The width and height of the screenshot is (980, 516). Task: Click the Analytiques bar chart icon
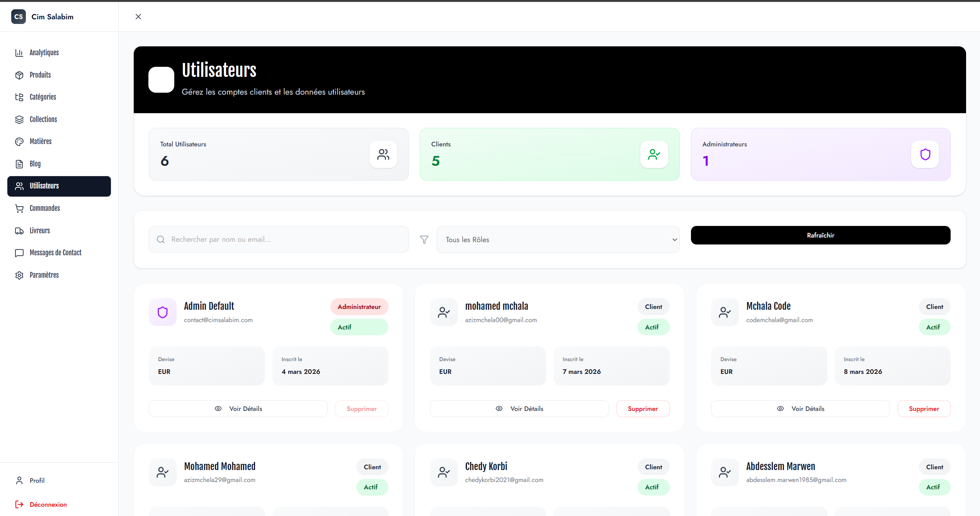point(19,53)
